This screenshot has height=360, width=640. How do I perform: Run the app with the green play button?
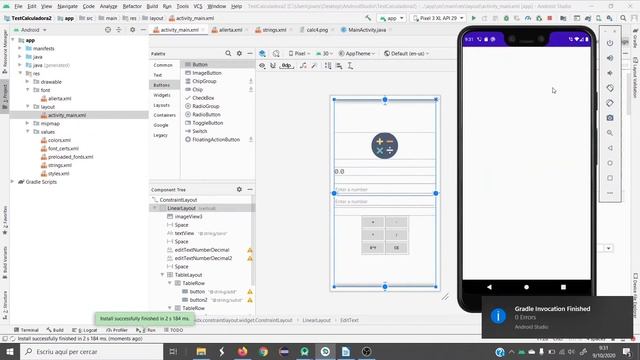click(x=473, y=18)
